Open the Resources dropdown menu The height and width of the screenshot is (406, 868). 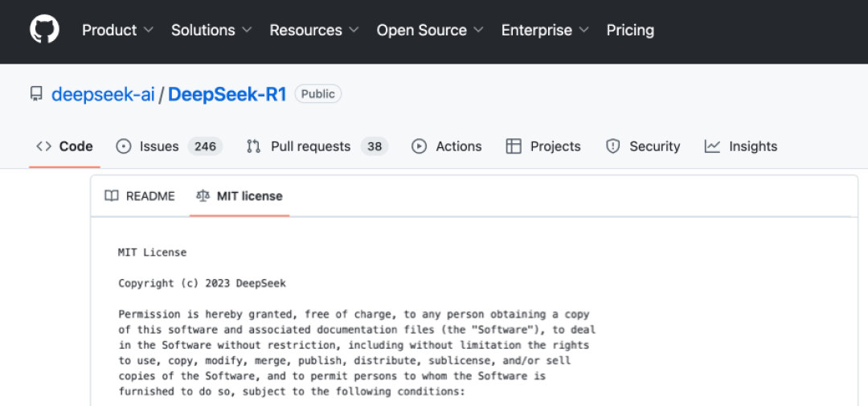(x=314, y=30)
